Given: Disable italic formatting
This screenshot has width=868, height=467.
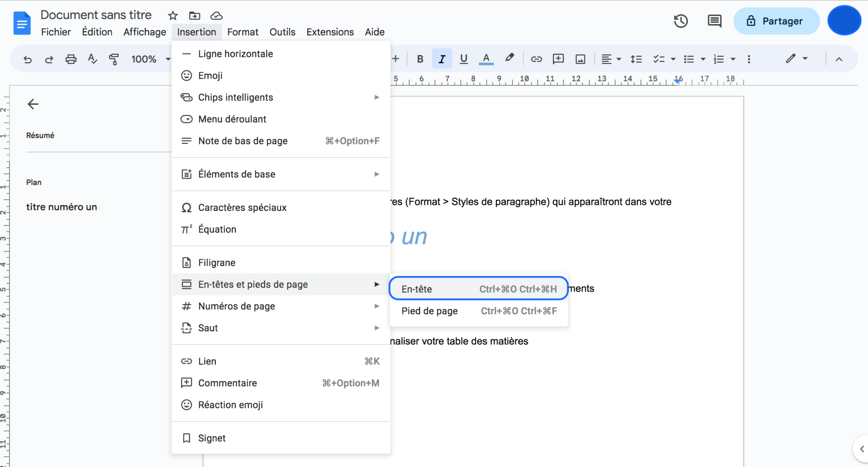Looking at the screenshot, I should click(442, 59).
